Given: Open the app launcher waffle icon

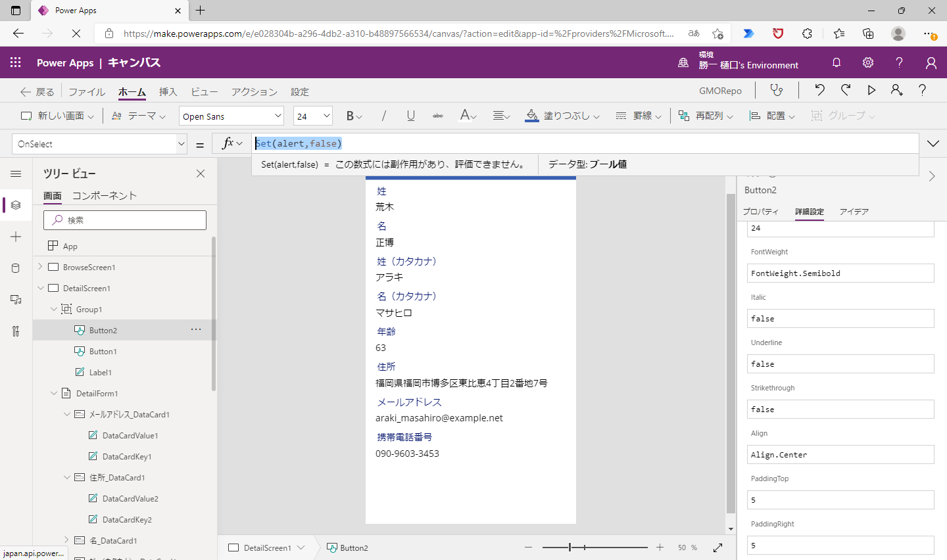Looking at the screenshot, I should [x=16, y=62].
